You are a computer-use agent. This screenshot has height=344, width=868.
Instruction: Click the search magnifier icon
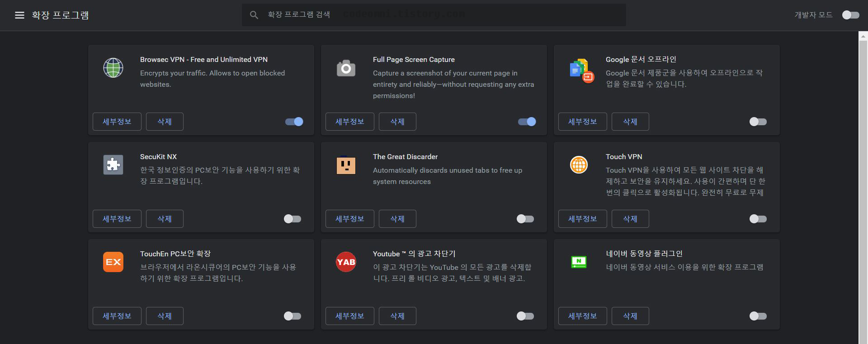[x=254, y=15]
